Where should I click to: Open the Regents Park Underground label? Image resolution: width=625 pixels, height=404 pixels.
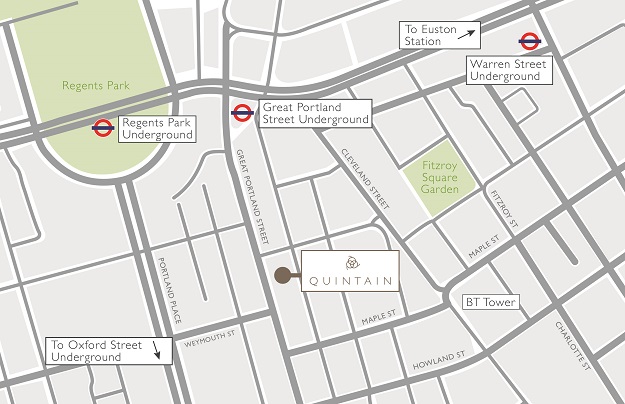(x=157, y=129)
